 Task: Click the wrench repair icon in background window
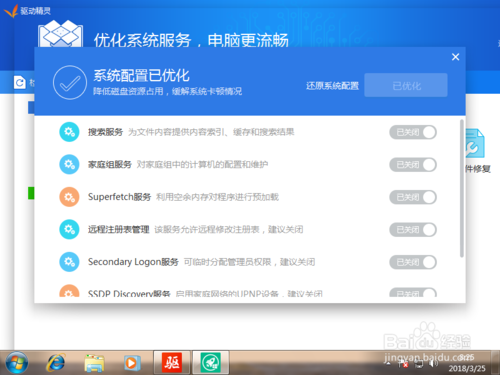(x=475, y=144)
